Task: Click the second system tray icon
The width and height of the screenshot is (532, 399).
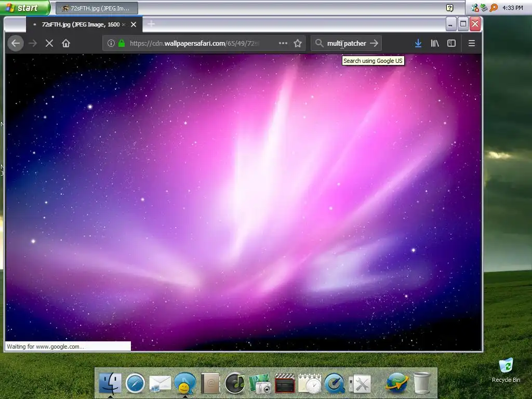Action: tap(484, 7)
